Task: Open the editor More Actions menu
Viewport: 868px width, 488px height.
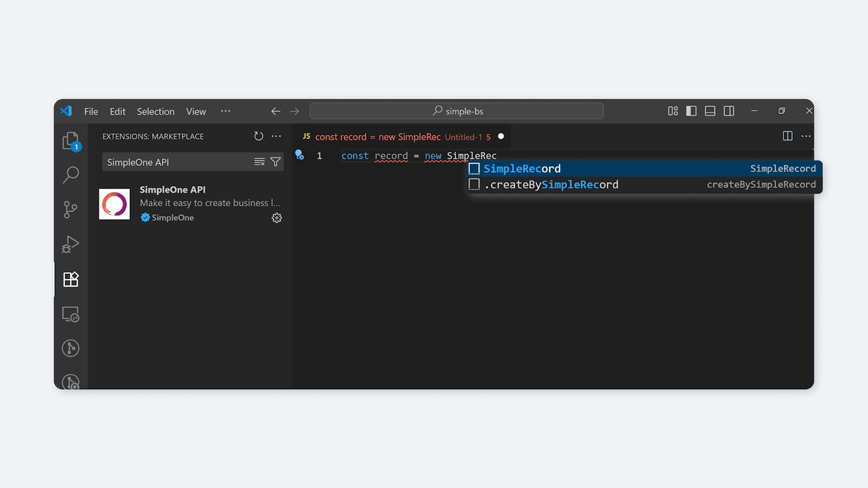Action: (x=806, y=136)
